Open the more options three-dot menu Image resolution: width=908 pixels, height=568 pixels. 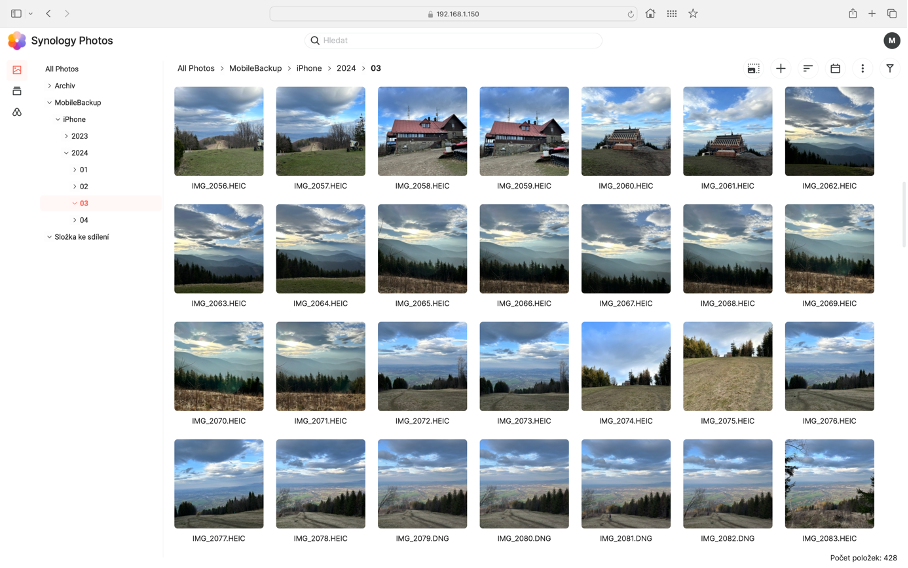coord(862,68)
